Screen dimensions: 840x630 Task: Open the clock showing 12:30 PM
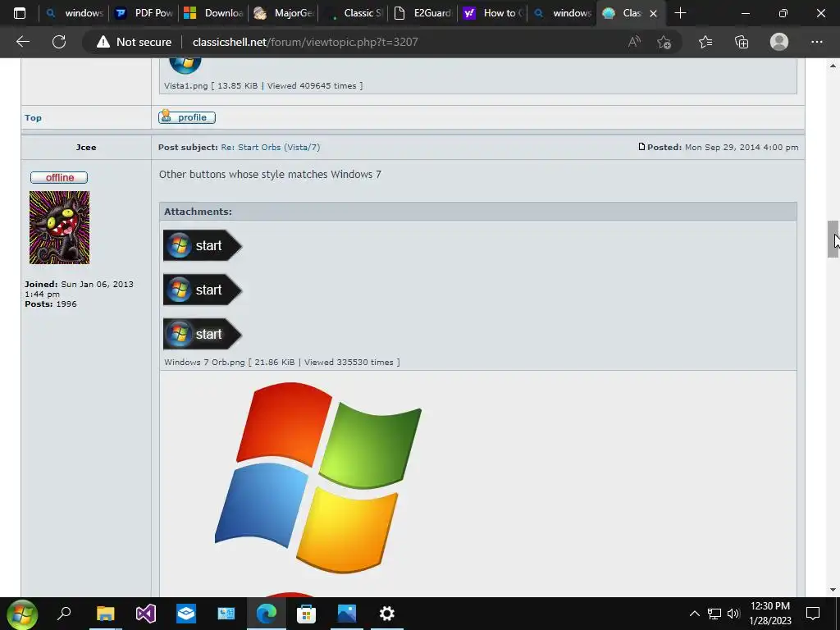770,614
